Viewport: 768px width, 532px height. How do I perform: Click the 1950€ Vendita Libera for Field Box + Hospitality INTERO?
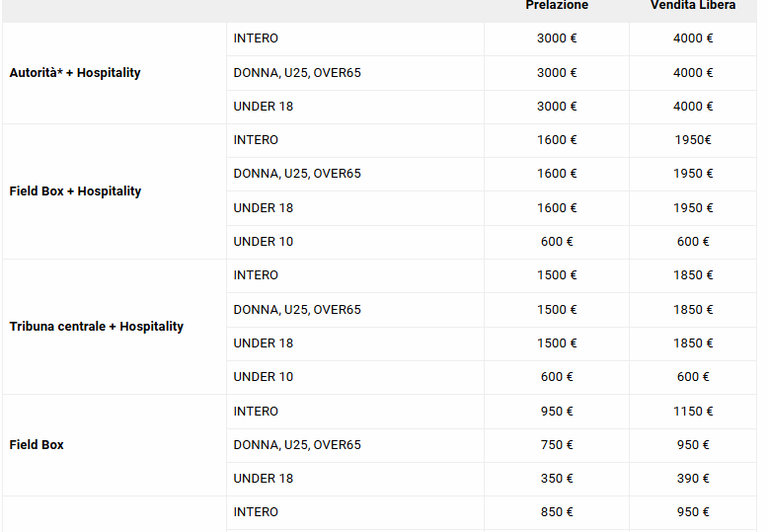pyautogui.click(x=693, y=140)
